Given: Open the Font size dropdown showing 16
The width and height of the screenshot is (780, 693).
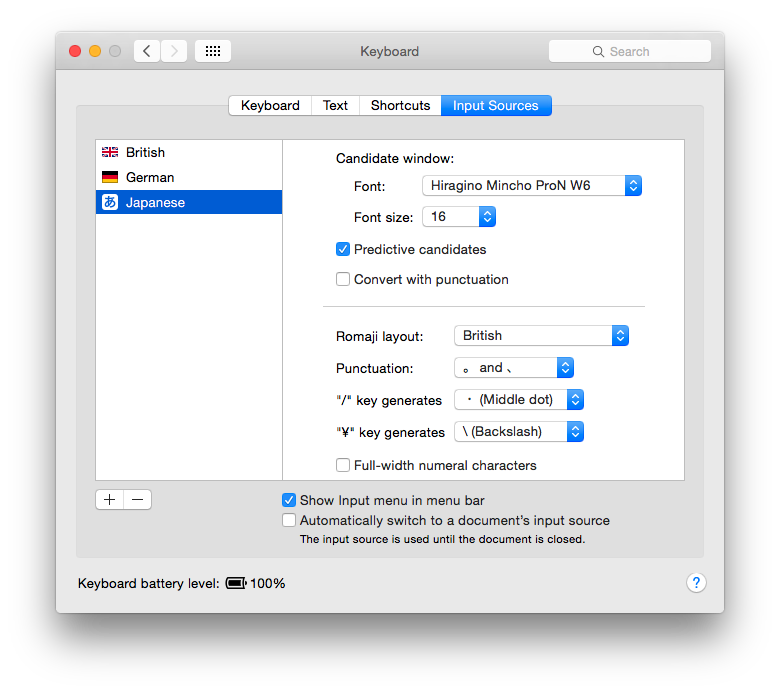Looking at the screenshot, I should (x=459, y=216).
